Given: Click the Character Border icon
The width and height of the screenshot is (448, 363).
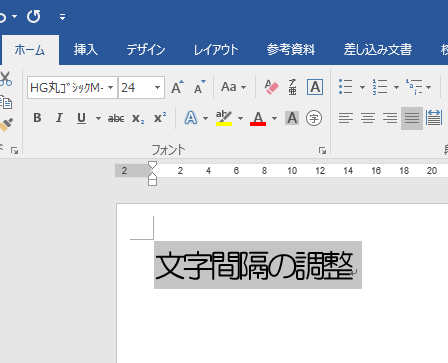Looking at the screenshot, I should point(315,87).
